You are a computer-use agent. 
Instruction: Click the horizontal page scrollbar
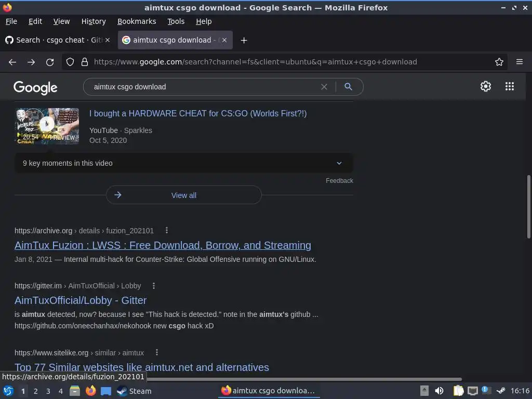(x=304, y=379)
